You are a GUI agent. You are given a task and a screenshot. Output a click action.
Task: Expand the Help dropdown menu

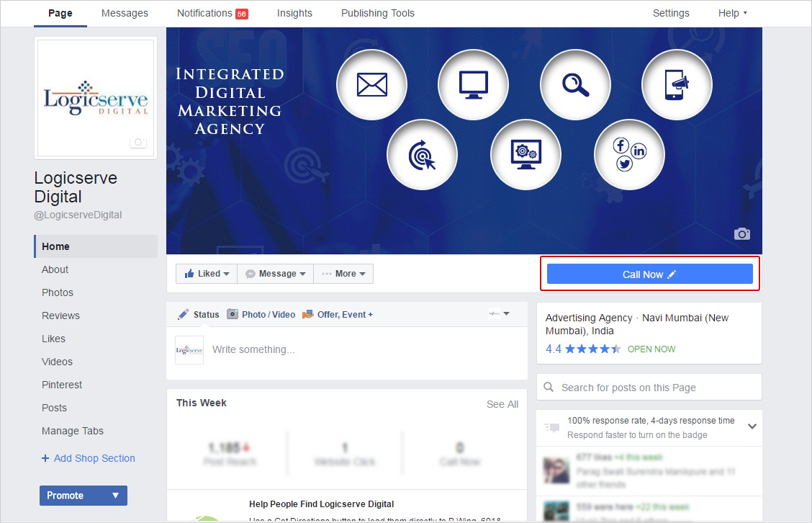732,13
